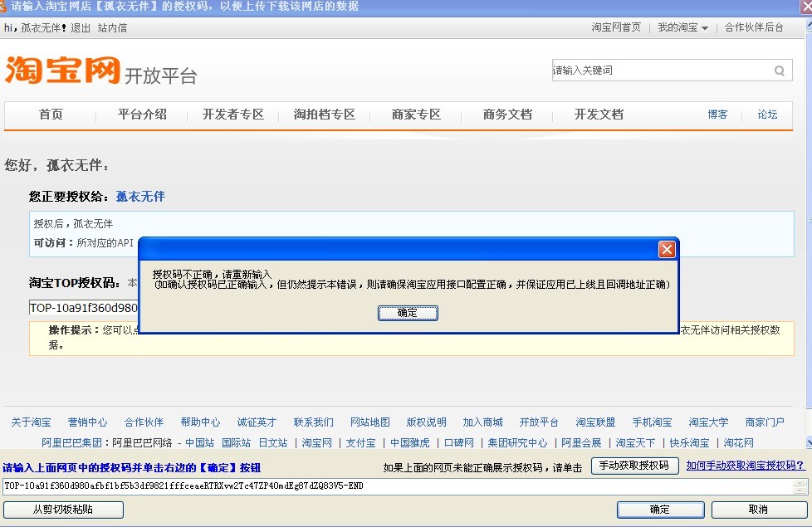This screenshot has width=812, height=527.
Task: Open the 平台介绍 navigation tab
Action: [x=142, y=114]
